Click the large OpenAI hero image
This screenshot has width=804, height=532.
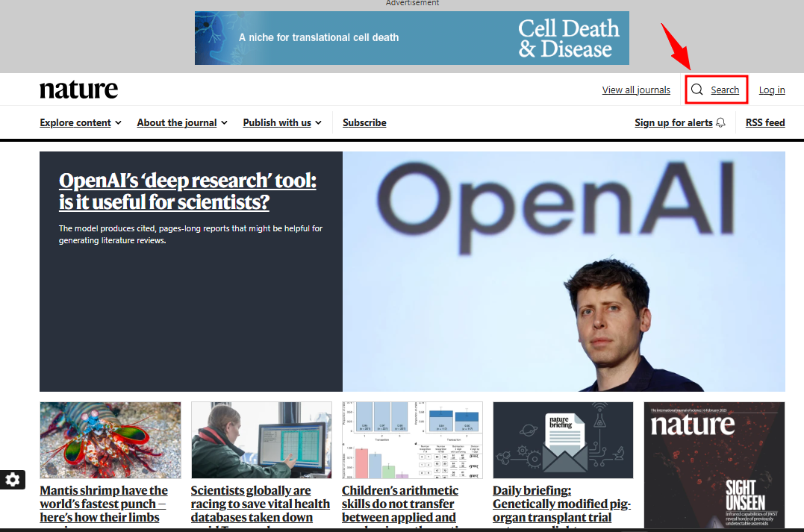click(x=564, y=272)
